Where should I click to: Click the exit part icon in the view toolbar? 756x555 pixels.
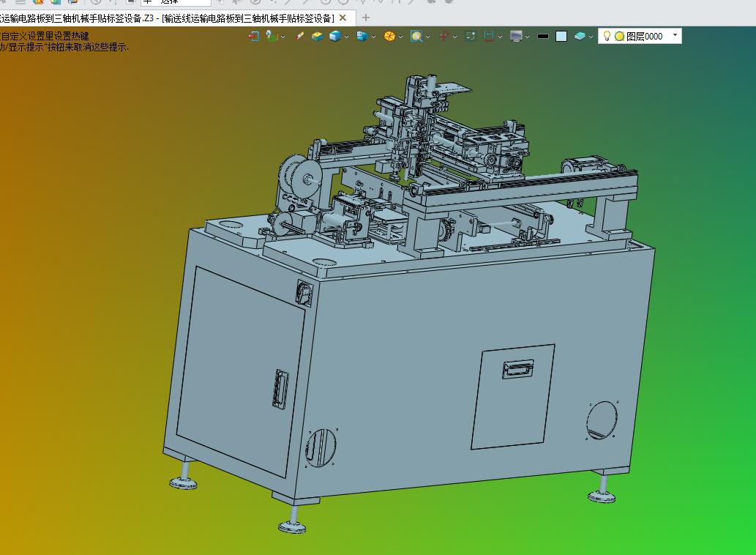click(x=254, y=36)
